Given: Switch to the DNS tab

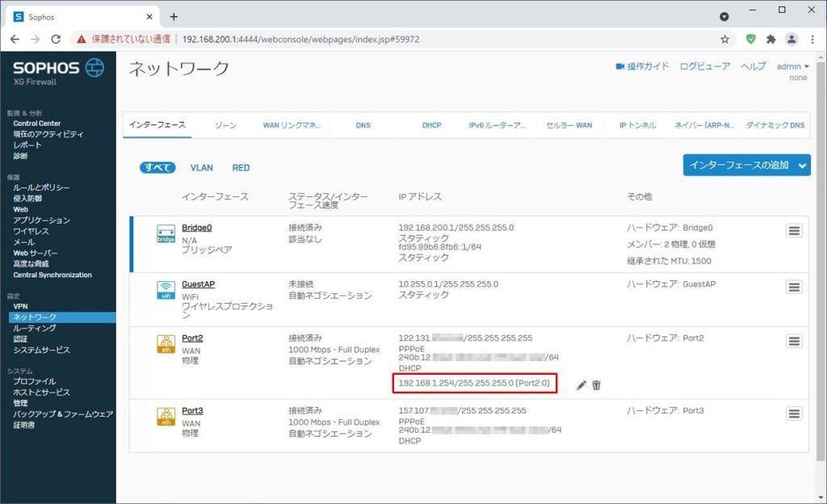Looking at the screenshot, I should 363,125.
